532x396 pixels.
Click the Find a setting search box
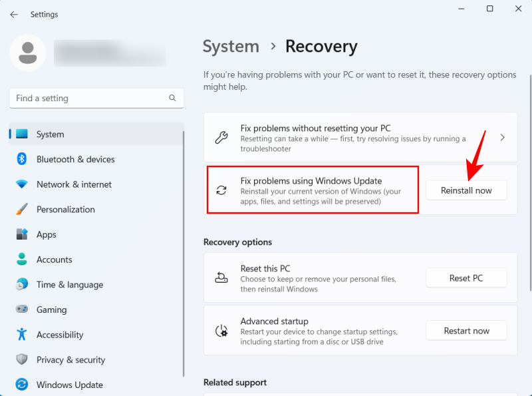coord(96,98)
